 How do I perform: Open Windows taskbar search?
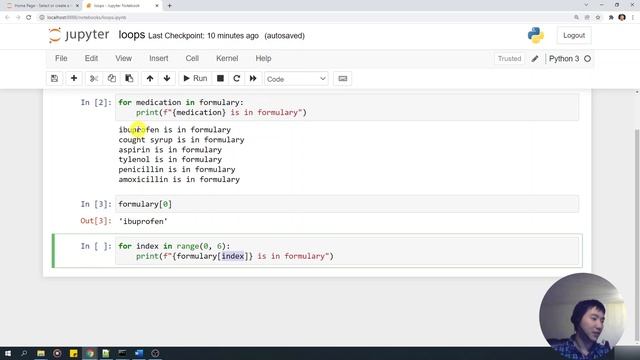24,353
